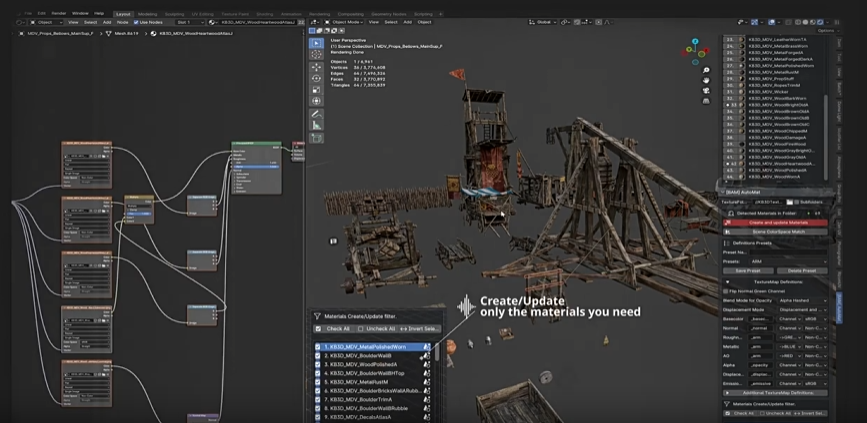Click the Save Preset button

click(748, 270)
